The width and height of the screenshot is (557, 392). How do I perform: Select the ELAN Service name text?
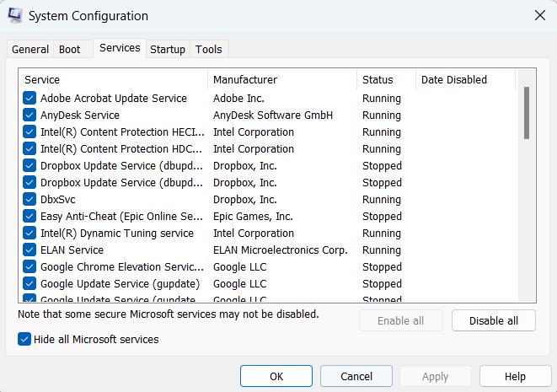(x=72, y=250)
